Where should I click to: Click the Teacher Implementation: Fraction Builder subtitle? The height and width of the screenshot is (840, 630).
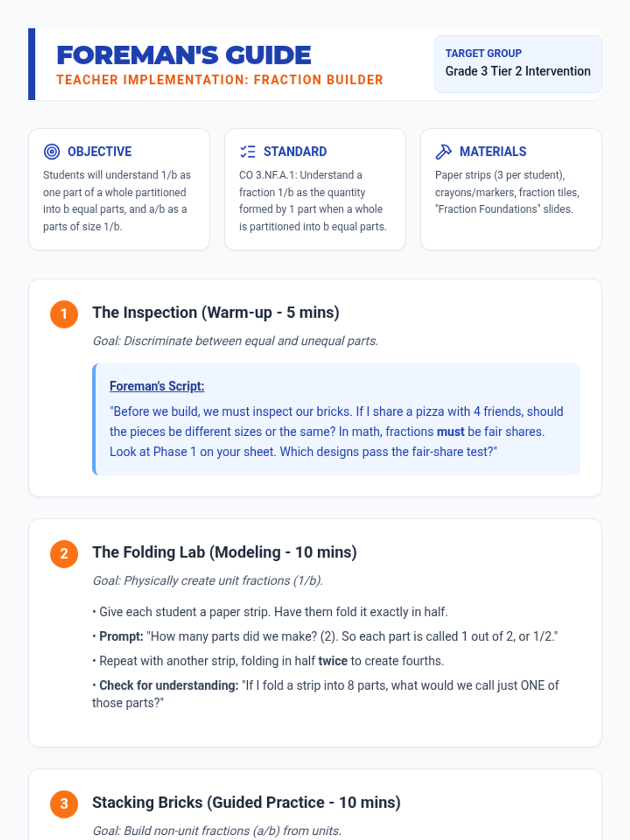click(220, 80)
